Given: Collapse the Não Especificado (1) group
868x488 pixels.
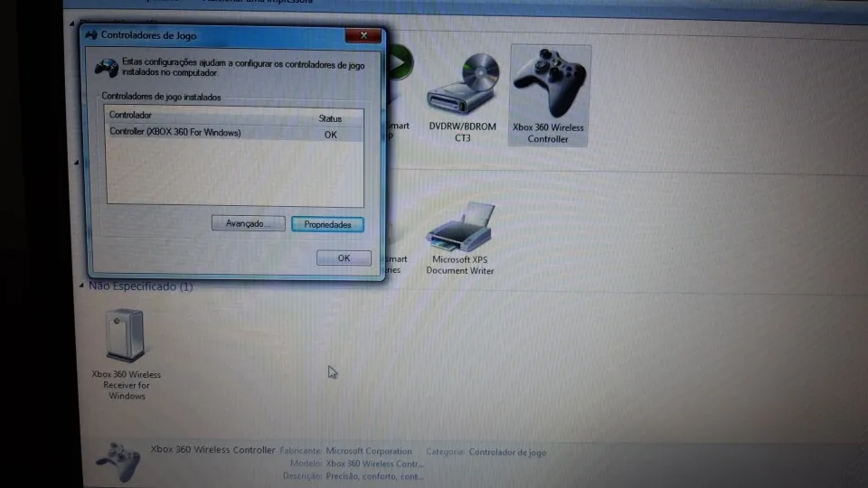Looking at the screenshot, I should pos(81,286).
